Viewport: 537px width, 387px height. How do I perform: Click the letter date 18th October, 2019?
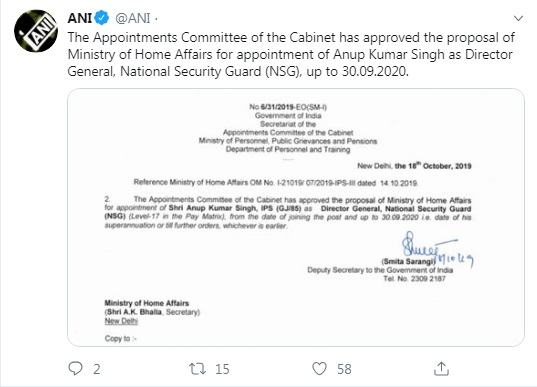(x=433, y=166)
